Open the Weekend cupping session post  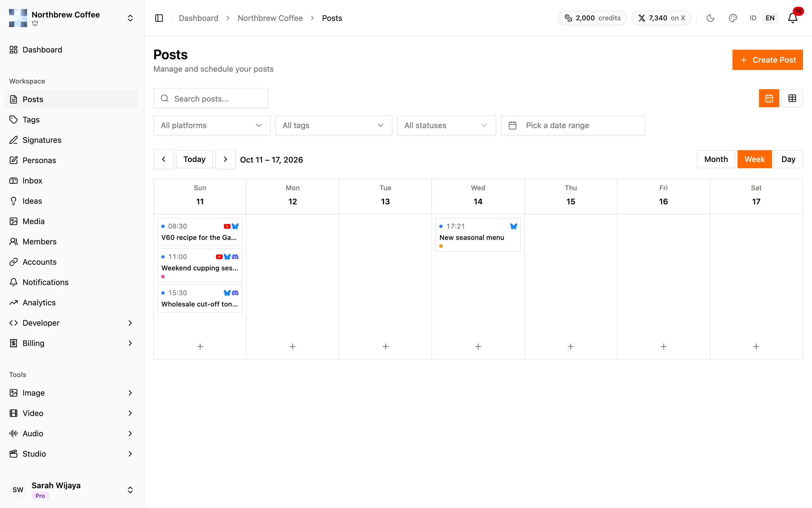pos(200,265)
